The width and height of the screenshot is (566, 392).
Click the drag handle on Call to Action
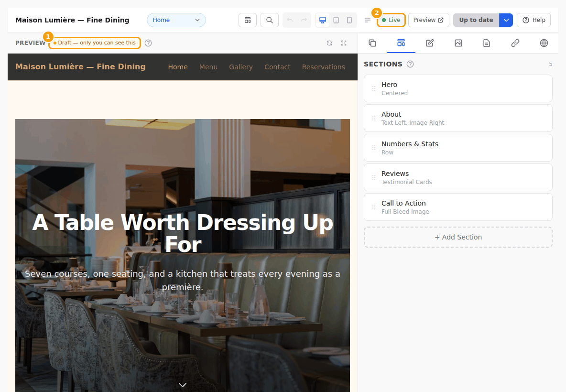(374, 207)
